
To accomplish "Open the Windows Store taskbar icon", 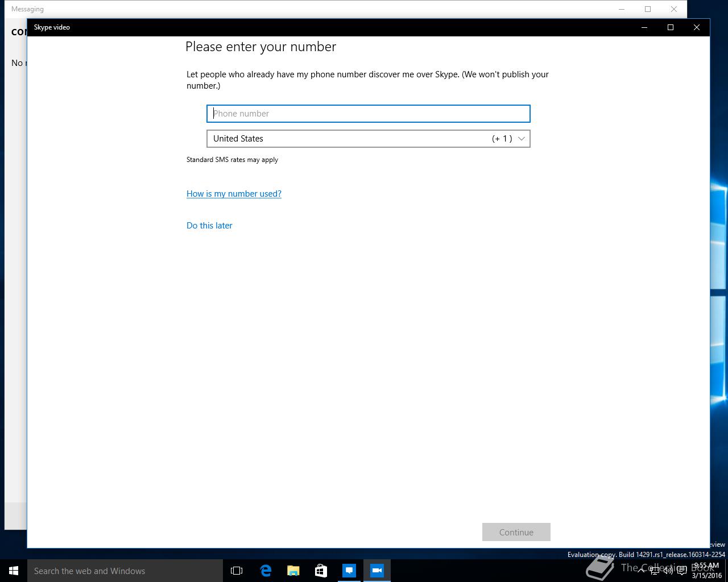I will click(321, 571).
